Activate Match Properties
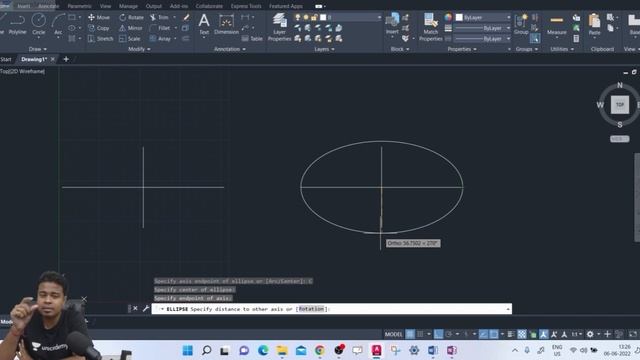Viewport: 640px width, 360px height. tap(431, 27)
